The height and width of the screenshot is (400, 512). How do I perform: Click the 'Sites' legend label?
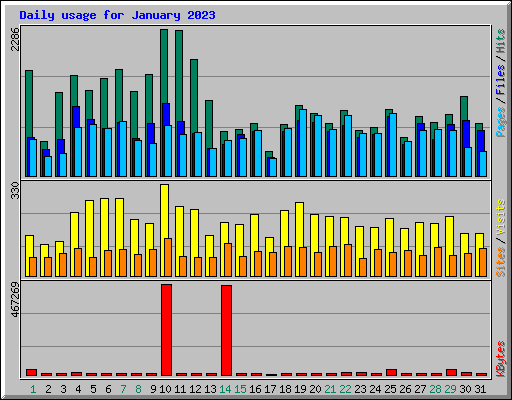(500, 262)
